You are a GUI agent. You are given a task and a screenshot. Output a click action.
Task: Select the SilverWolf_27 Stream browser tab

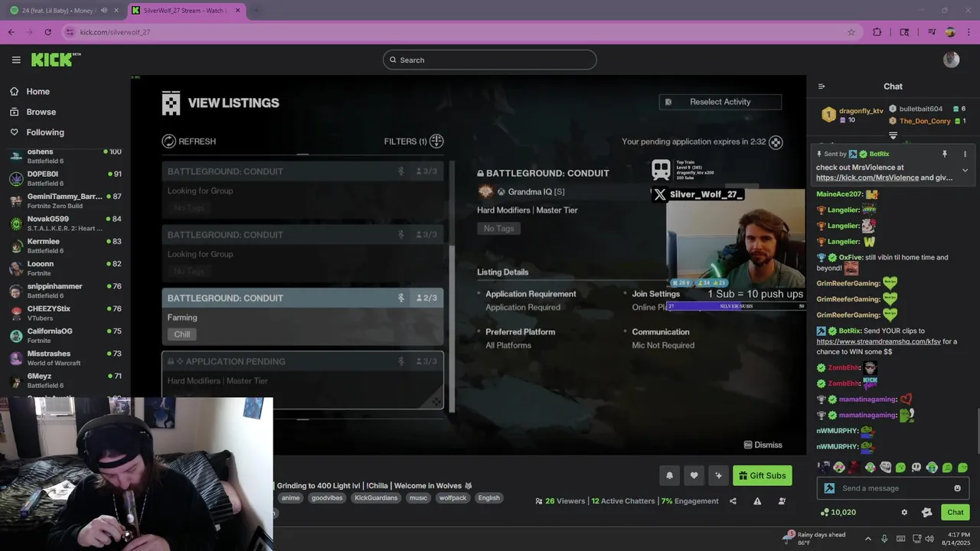coord(186,11)
